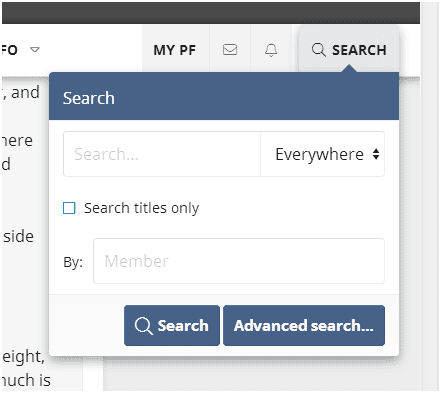Click the blue Search button
This screenshot has height=393, width=441.
(172, 325)
